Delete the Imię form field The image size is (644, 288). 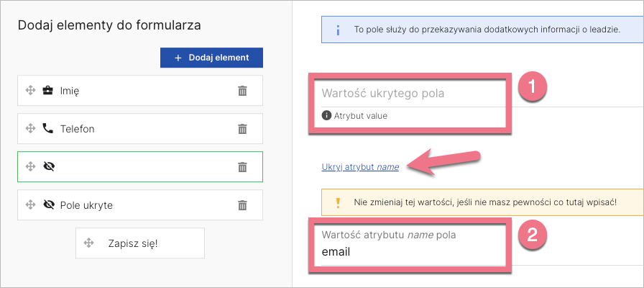pyautogui.click(x=243, y=91)
